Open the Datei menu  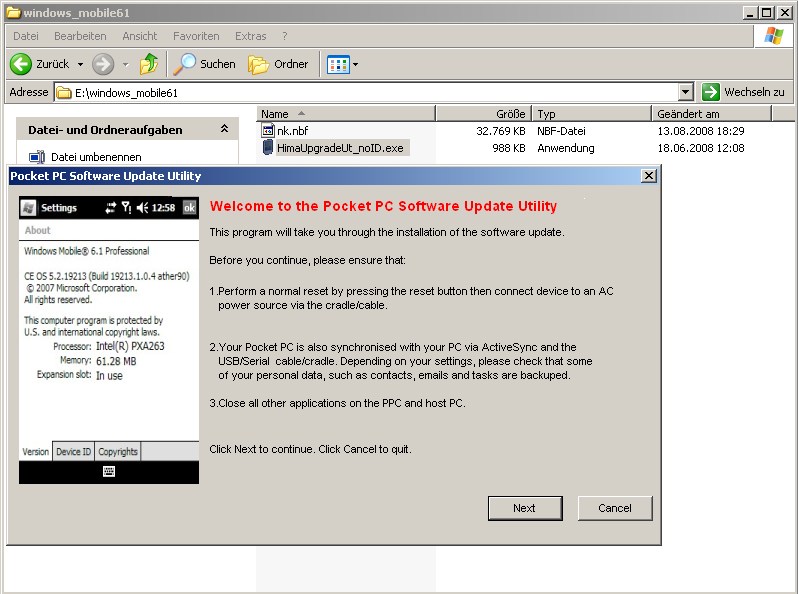click(26, 36)
